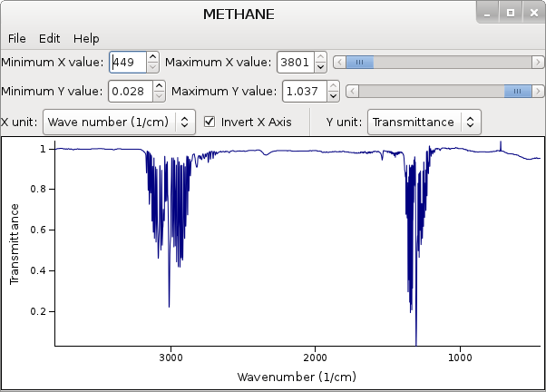The image size is (546, 392).
Task: Click the Y range scrollbar thumb
Action: 518,92
